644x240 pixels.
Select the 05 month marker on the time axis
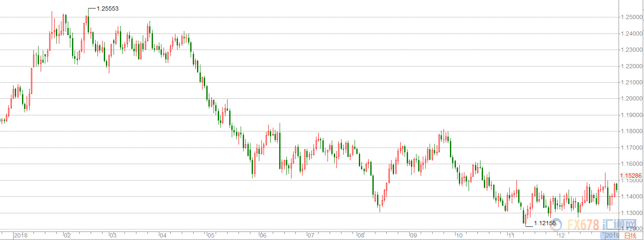[x=211, y=235]
